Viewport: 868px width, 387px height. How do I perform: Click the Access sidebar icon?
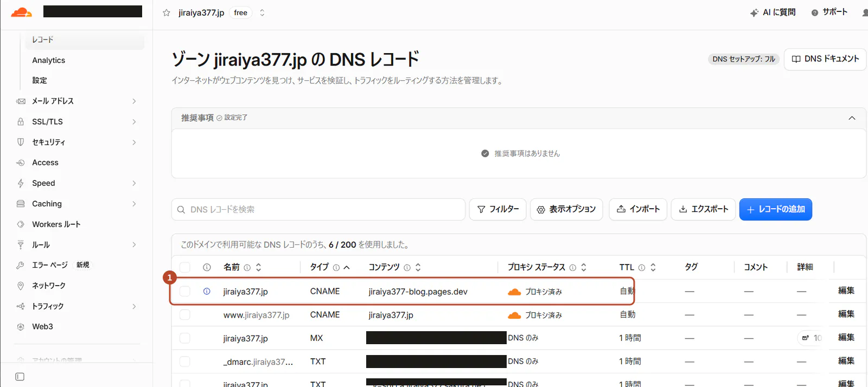point(21,163)
